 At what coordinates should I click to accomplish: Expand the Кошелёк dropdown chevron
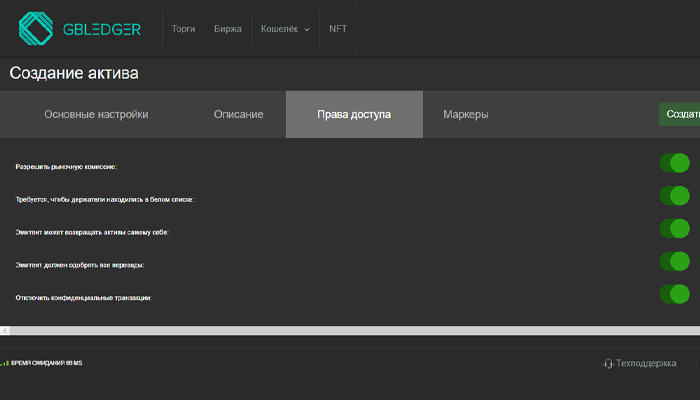307,29
